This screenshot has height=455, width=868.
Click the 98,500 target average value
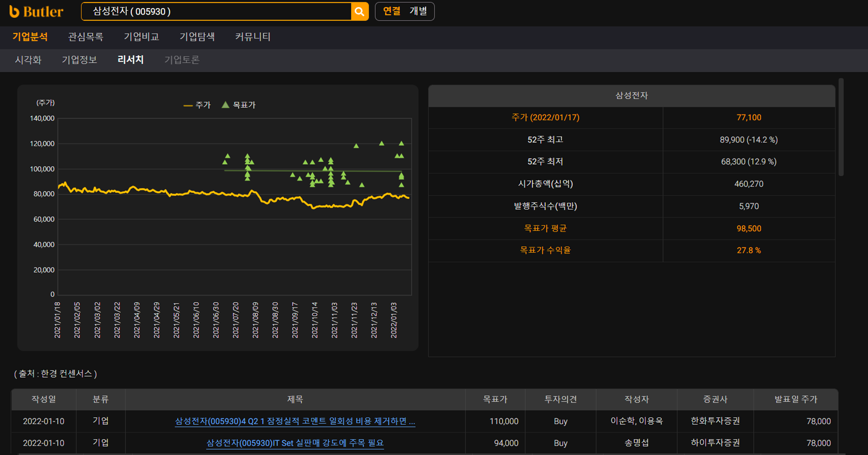point(749,228)
